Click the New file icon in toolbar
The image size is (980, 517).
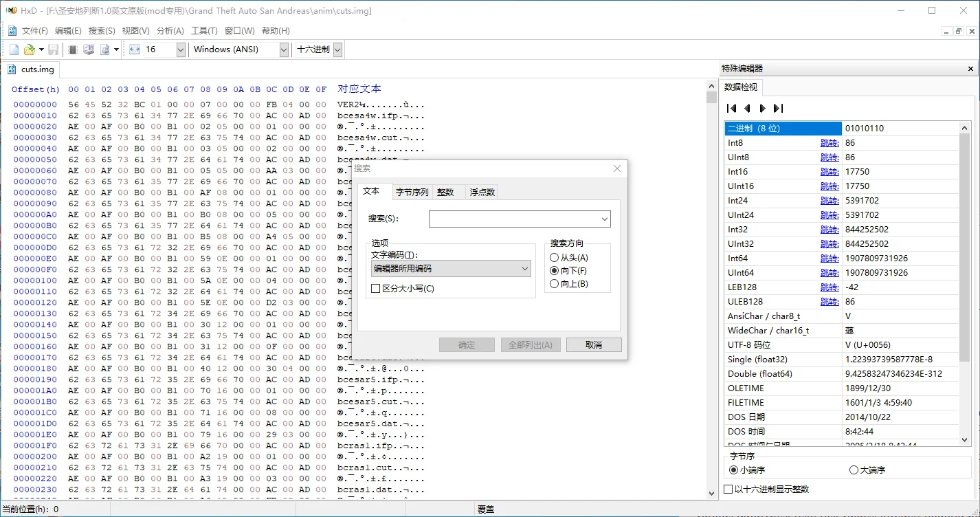pos(14,49)
